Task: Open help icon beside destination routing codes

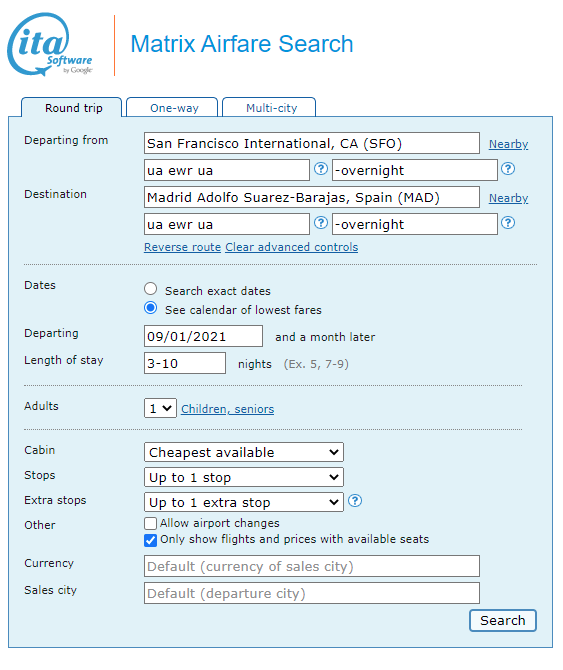Action: coord(321,223)
